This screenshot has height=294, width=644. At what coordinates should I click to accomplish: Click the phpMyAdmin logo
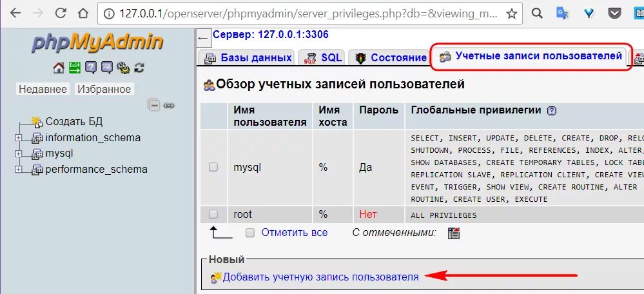coord(97,43)
